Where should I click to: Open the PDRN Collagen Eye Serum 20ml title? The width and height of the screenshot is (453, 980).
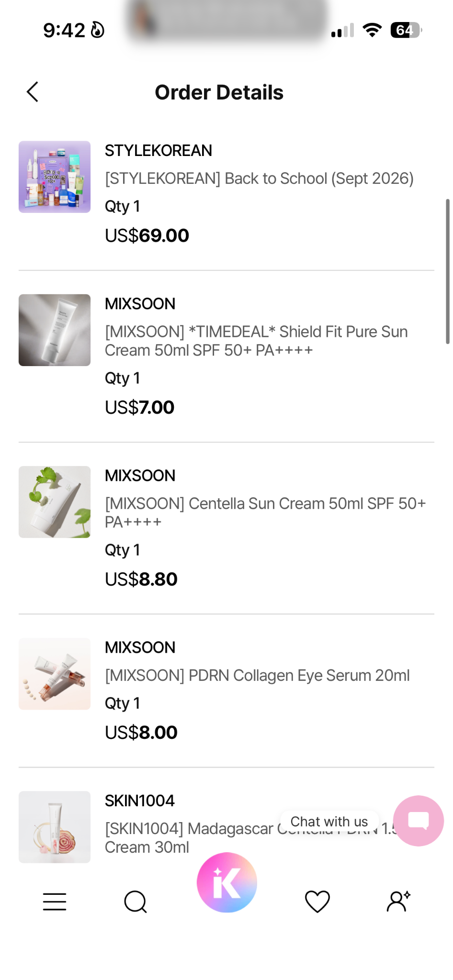[257, 675]
